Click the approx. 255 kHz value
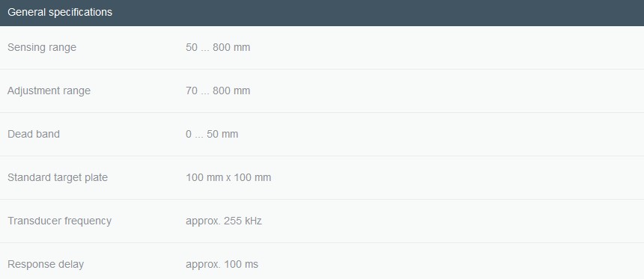644x279 pixels. point(224,221)
